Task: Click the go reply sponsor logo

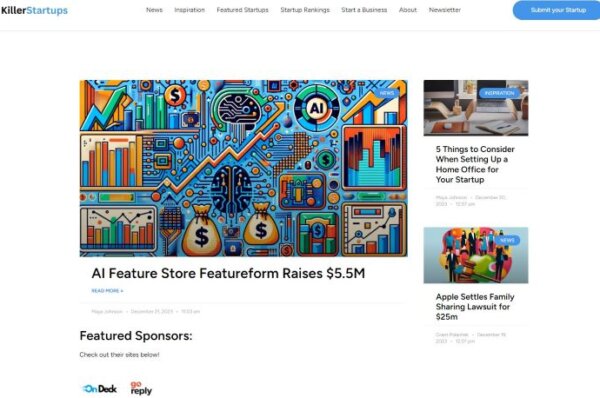Action: pyautogui.click(x=141, y=388)
